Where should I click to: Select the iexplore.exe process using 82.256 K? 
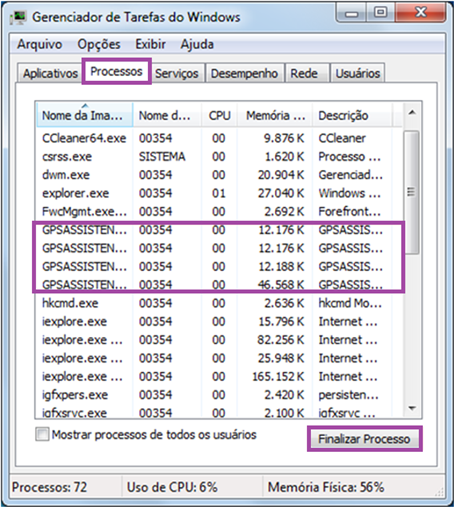coord(219,340)
